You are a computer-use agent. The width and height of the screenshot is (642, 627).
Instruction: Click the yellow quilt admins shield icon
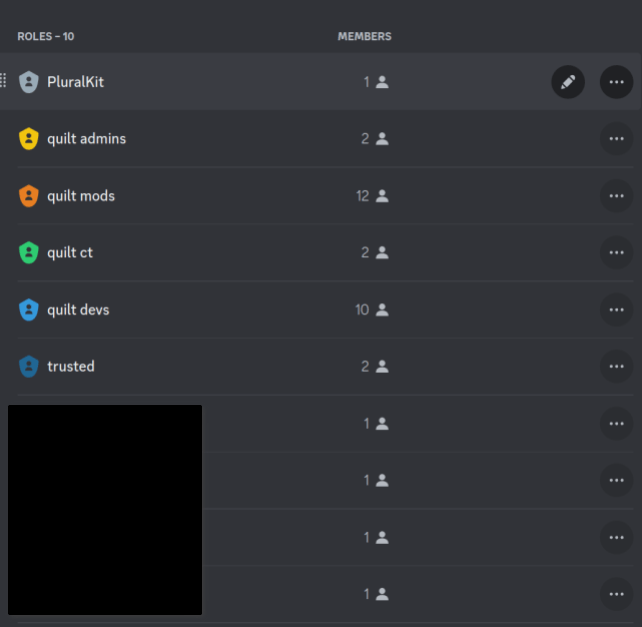28,139
